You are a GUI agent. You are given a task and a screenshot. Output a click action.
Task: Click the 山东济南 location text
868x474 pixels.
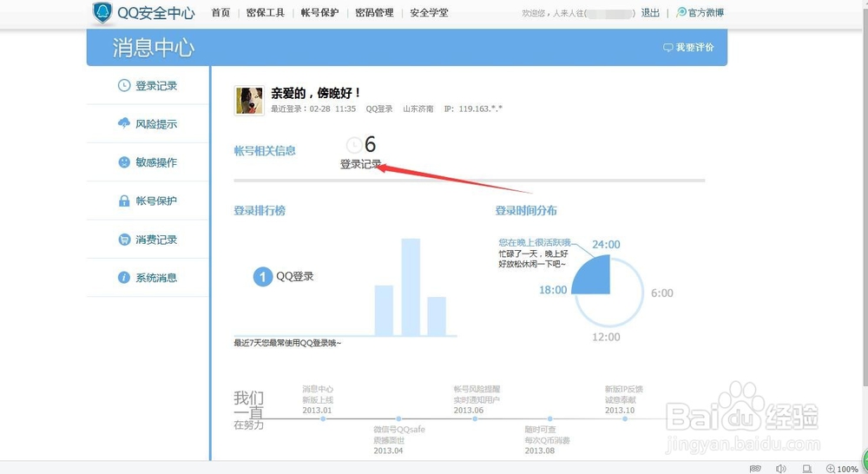click(418, 109)
